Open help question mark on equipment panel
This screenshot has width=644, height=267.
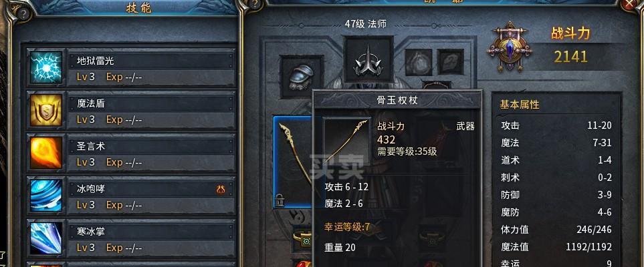[x=255, y=4]
